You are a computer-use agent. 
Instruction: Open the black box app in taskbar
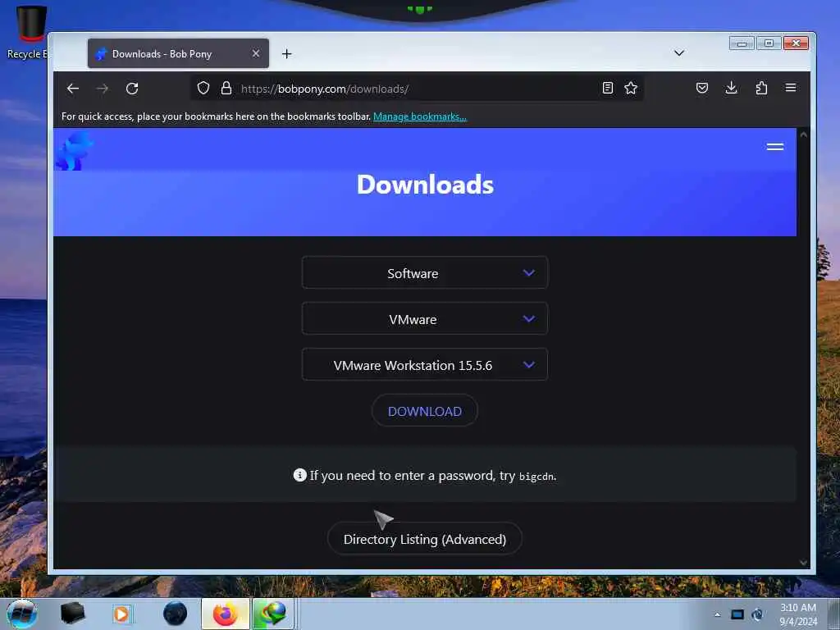[x=72, y=614]
